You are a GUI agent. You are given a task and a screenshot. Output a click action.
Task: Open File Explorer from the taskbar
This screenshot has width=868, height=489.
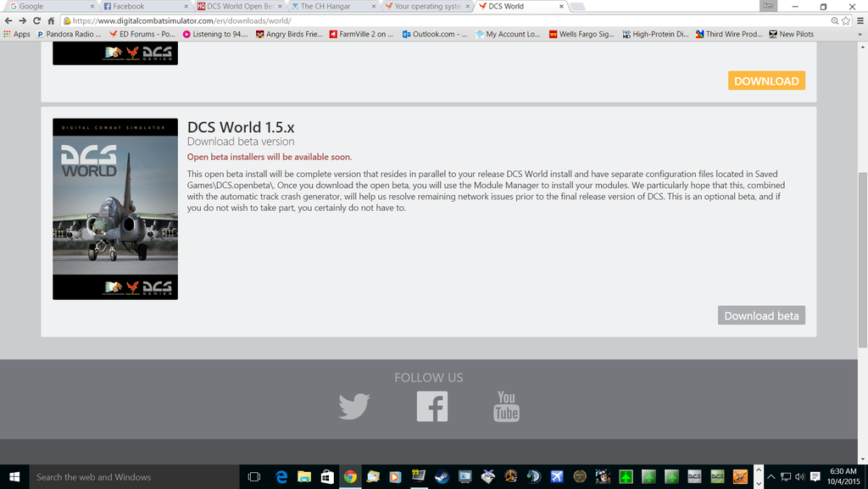pyautogui.click(x=304, y=477)
